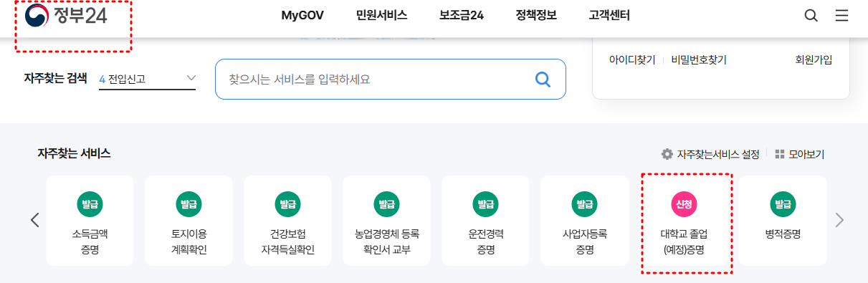Screen dimensions: 868x283
Task: Open the 보조금24 menu
Action: point(462,16)
